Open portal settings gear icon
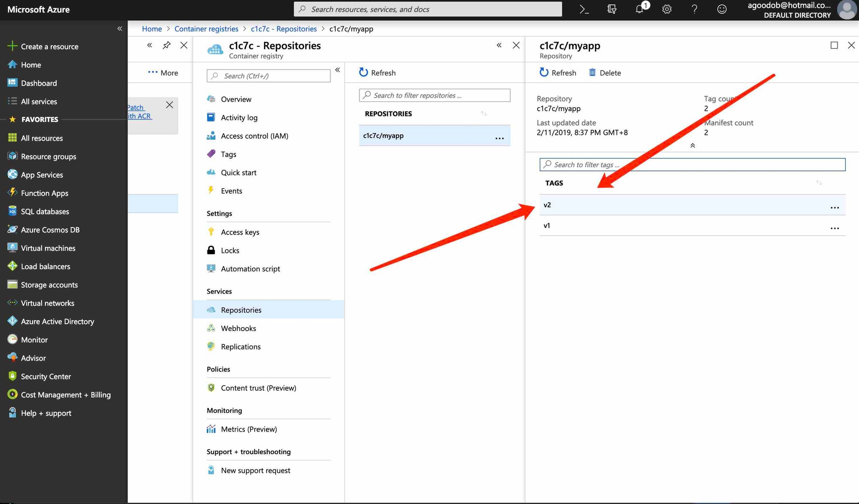Image resolution: width=859 pixels, height=504 pixels. click(x=667, y=9)
